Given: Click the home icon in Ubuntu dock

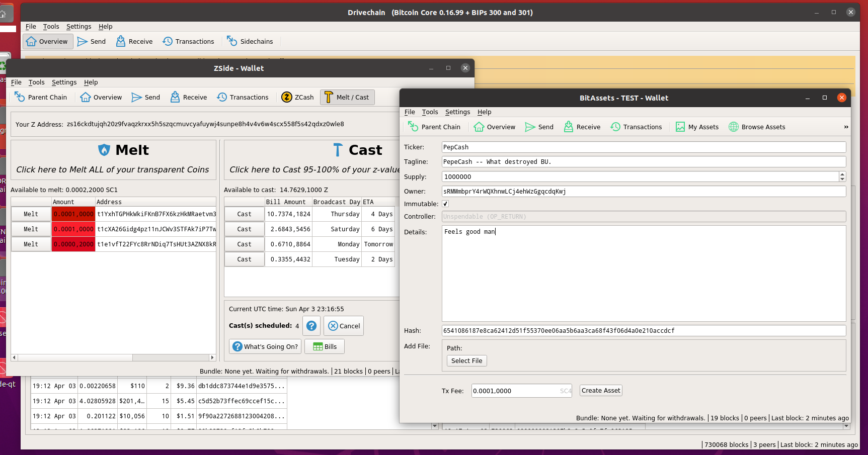Looking at the screenshot, I should [3, 14].
